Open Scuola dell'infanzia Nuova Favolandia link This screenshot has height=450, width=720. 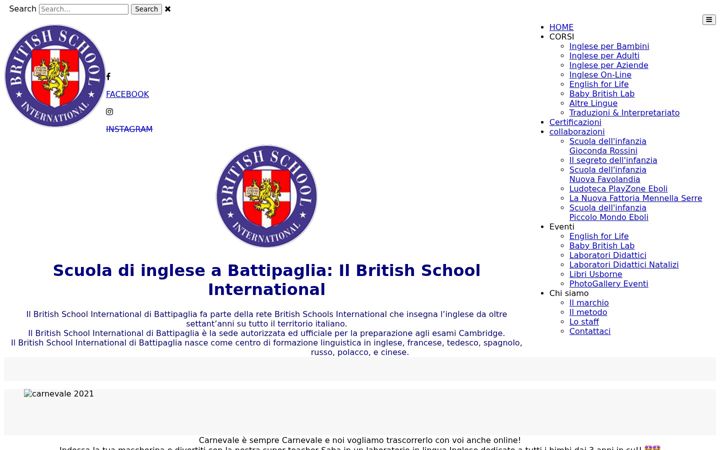click(608, 174)
